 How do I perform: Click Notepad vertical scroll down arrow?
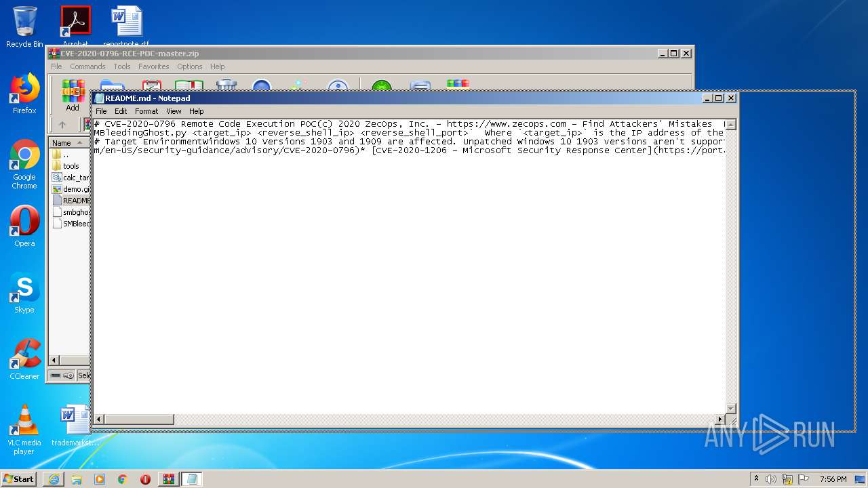click(x=731, y=409)
